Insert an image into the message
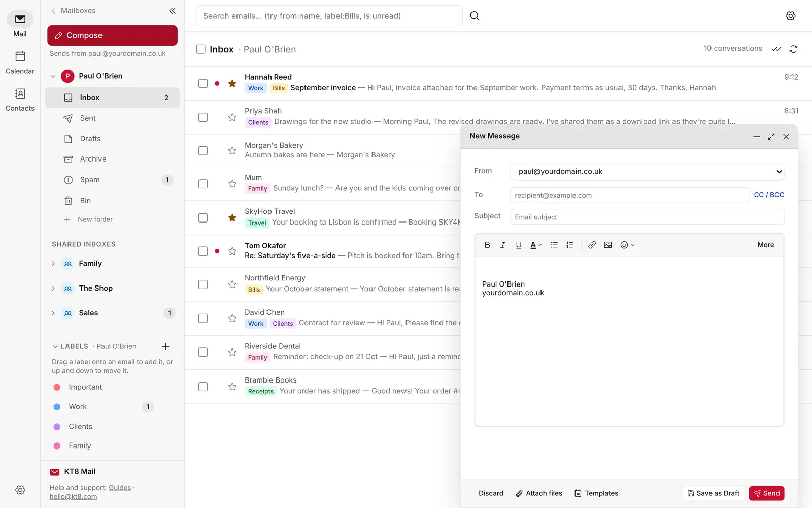 tap(607, 245)
